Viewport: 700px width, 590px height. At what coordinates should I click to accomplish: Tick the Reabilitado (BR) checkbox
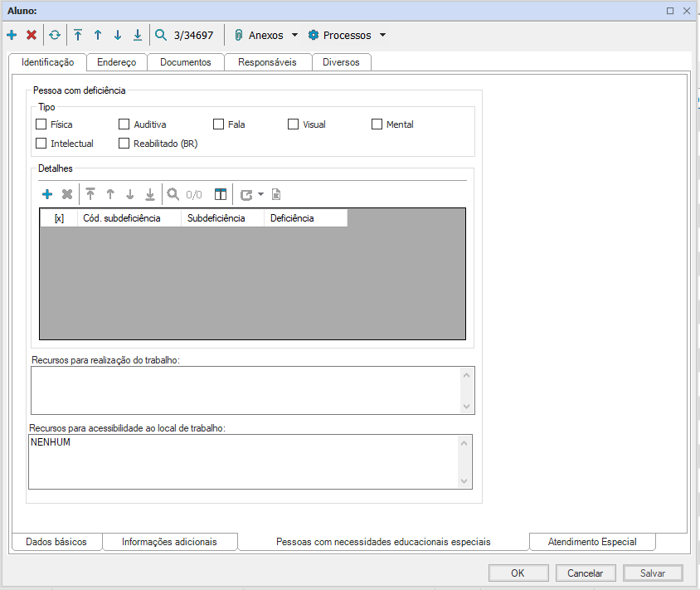pos(124,144)
